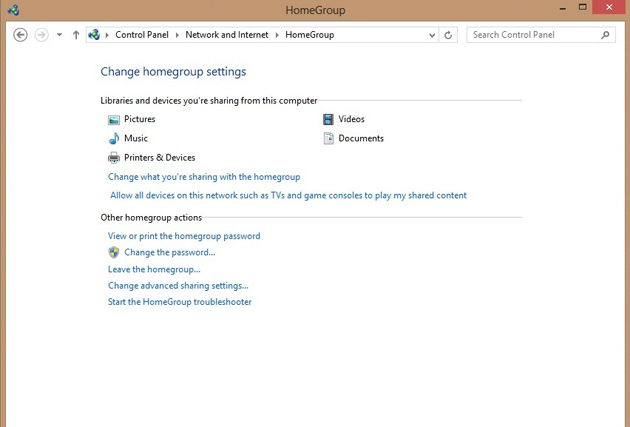Refresh the HomeGroup page
The width and height of the screenshot is (630, 427).
pos(448,35)
